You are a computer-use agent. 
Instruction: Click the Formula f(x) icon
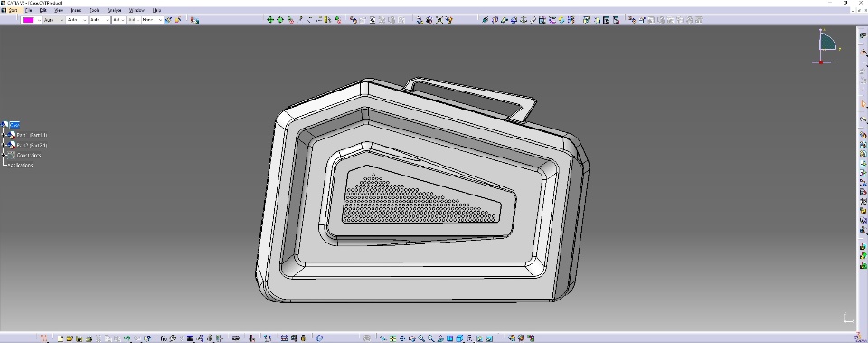[164, 338]
